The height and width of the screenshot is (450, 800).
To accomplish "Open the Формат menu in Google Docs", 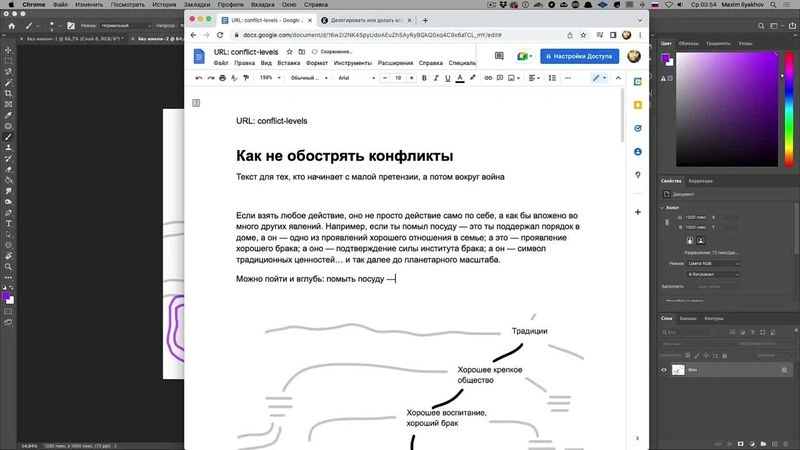I will pyautogui.click(x=317, y=63).
